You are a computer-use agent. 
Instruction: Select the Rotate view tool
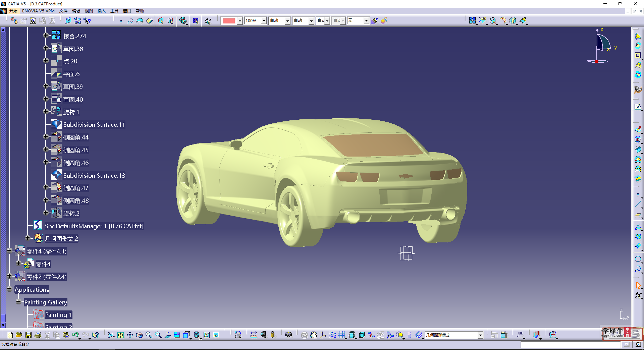pyautogui.click(x=139, y=335)
